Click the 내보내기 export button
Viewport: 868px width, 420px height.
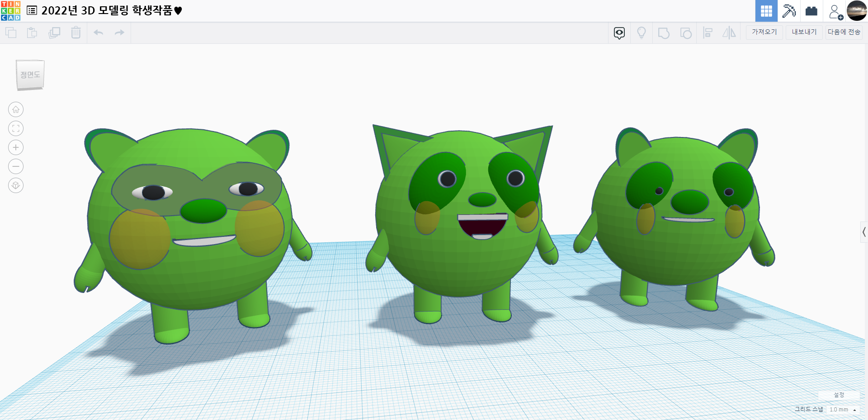(x=804, y=32)
